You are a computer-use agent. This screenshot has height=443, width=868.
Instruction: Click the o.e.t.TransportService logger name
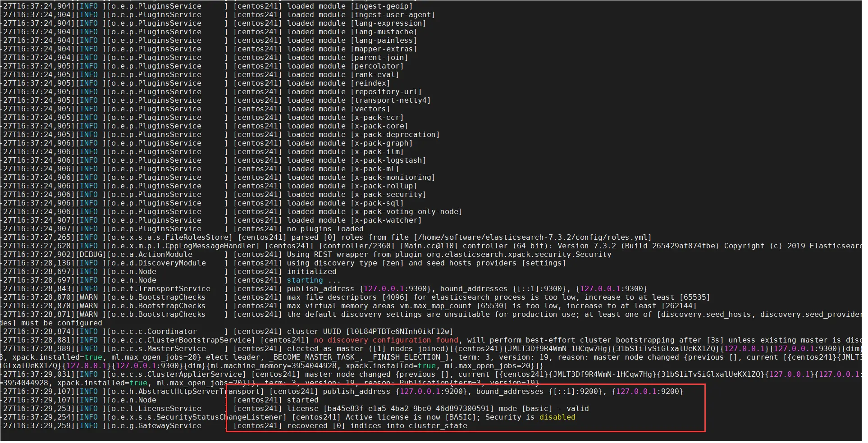pos(161,289)
